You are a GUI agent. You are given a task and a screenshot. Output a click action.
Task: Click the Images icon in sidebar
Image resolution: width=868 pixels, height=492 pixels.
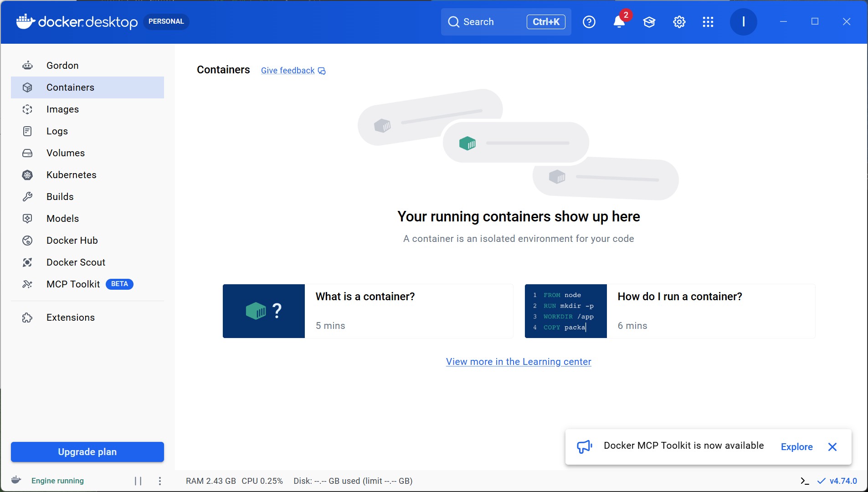(x=27, y=109)
